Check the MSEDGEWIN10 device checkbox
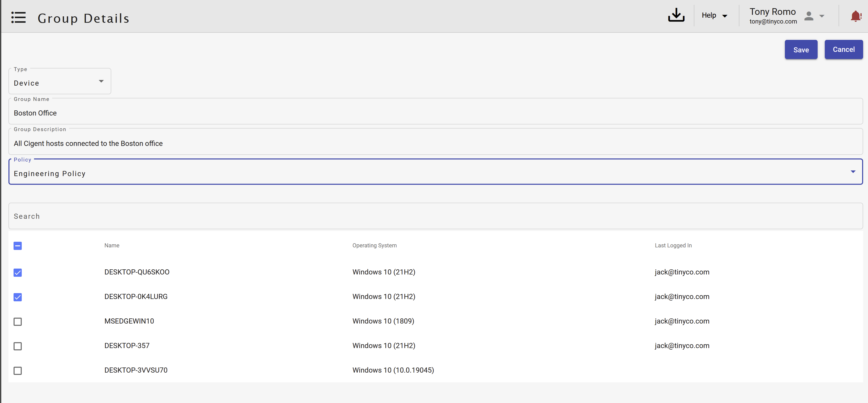The image size is (868, 403). (18, 321)
